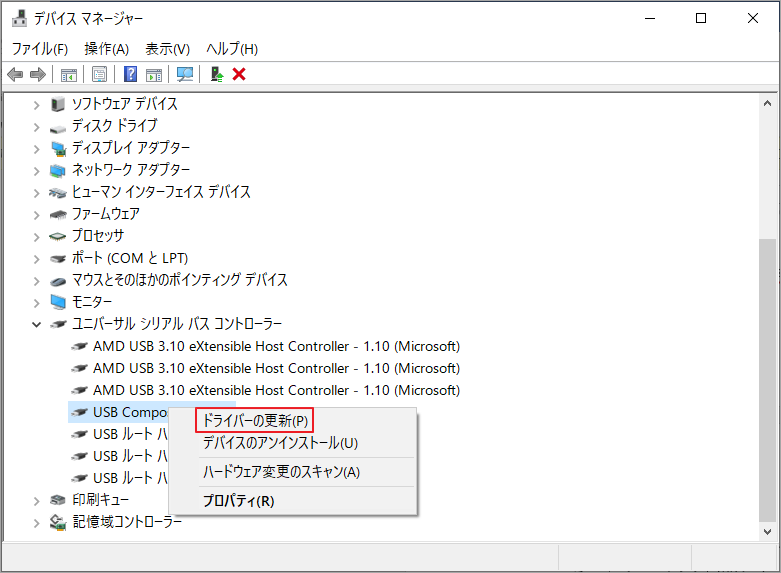781x573 pixels.
Task: Collapse ユニバーサル シリアル バス コントローラー node
Action: pyautogui.click(x=37, y=324)
